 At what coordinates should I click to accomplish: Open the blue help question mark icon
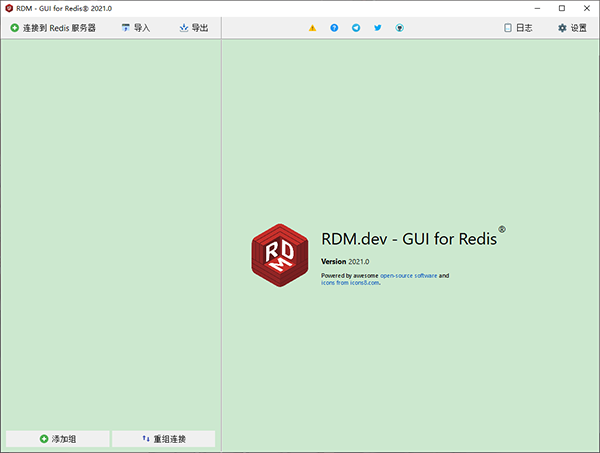(x=334, y=28)
